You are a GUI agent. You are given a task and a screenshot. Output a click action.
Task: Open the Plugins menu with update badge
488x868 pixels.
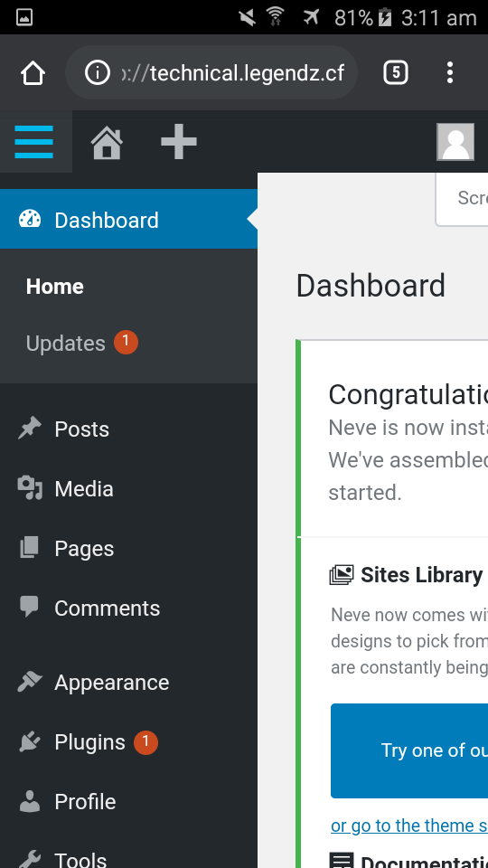[x=128, y=742]
